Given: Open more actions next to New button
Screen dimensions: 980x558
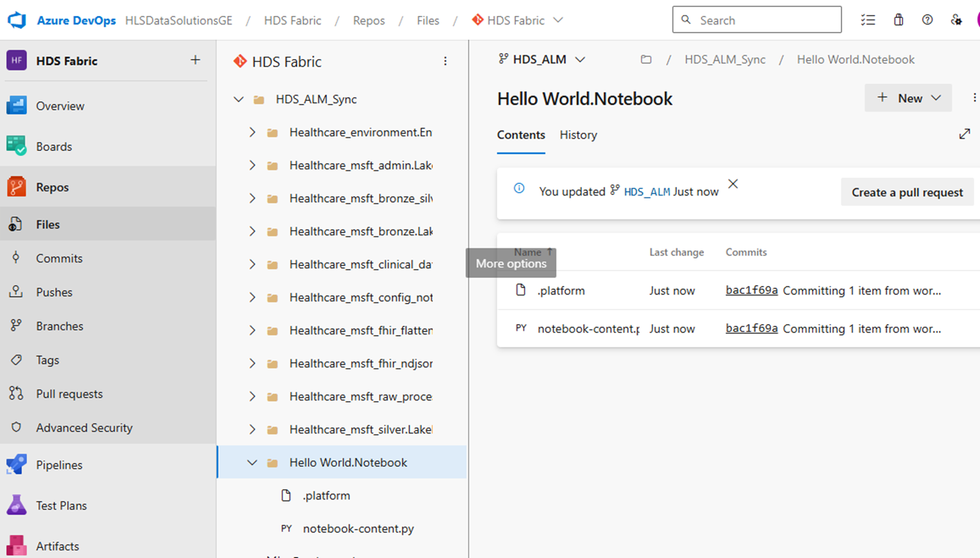Looking at the screenshot, I should click(974, 98).
